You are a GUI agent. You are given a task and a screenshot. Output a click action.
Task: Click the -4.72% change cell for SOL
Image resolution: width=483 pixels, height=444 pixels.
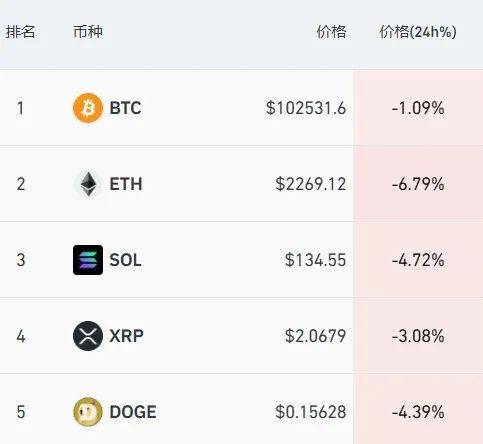click(x=418, y=260)
